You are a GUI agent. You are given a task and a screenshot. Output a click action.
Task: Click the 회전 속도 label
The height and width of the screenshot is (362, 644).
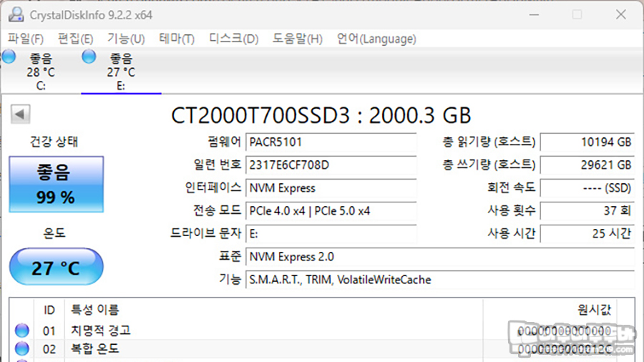tap(512, 187)
